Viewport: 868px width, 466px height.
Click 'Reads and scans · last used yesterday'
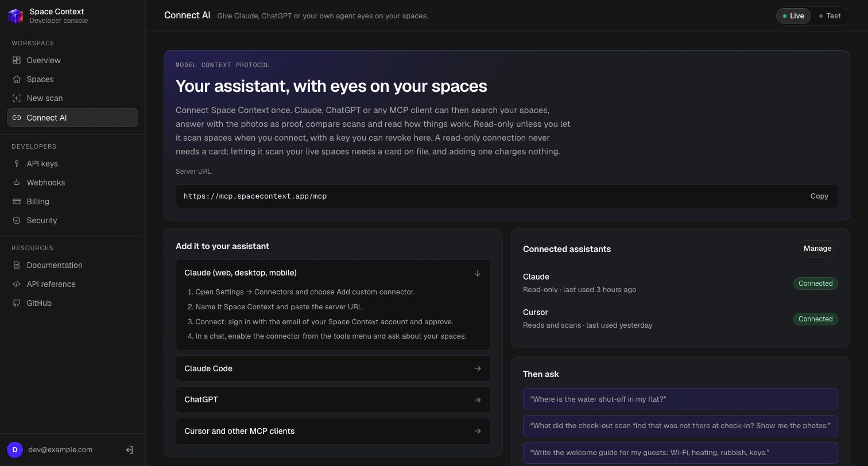pos(587,325)
